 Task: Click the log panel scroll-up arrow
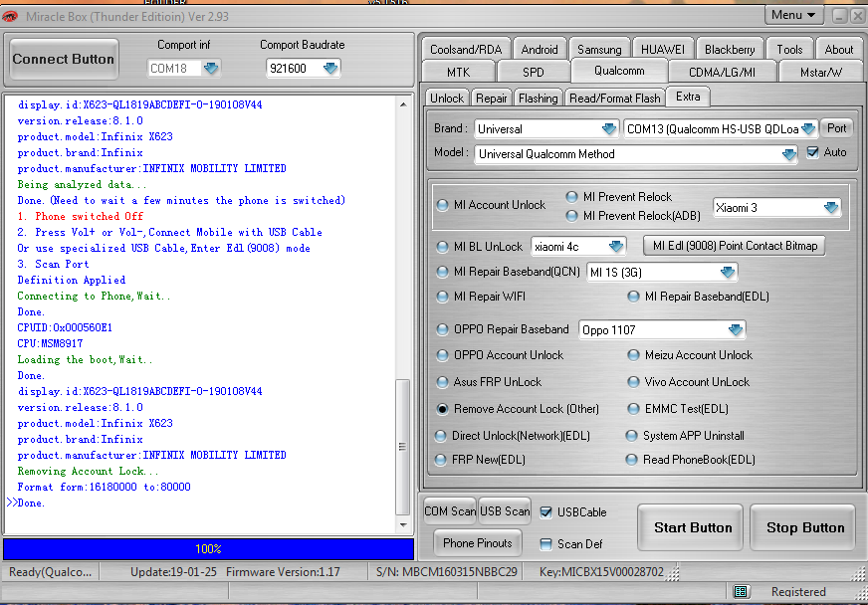(x=403, y=104)
